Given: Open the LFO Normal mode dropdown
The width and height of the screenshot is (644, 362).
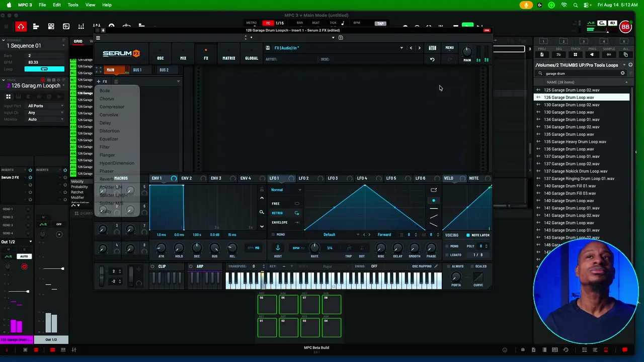Looking at the screenshot, I should pyautogui.click(x=286, y=190).
